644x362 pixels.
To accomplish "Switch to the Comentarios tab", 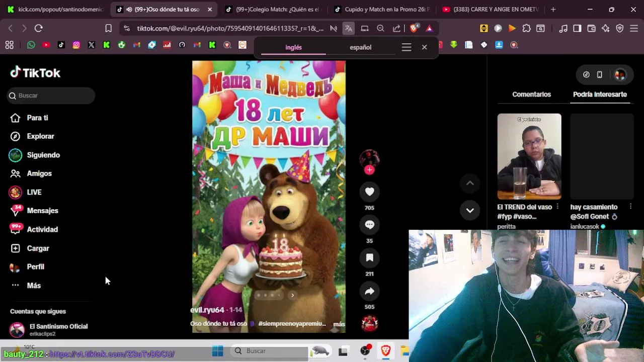I will (x=531, y=94).
